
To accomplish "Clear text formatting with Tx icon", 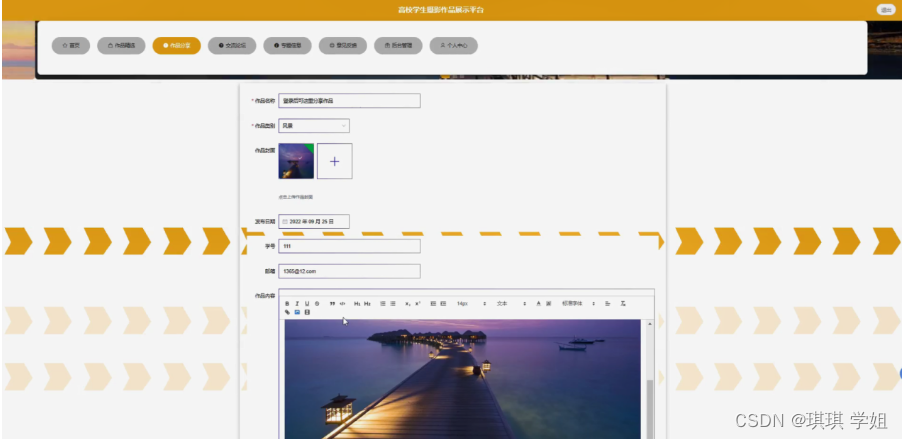I will coord(623,304).
